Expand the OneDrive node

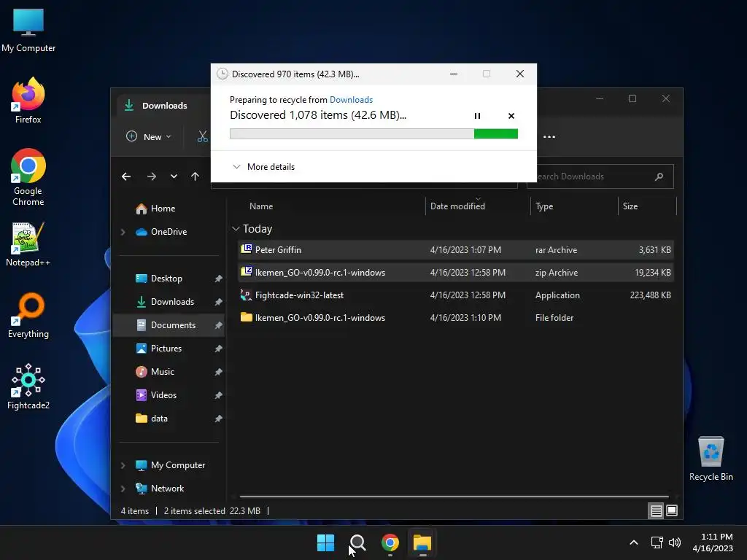coord(123,232)
